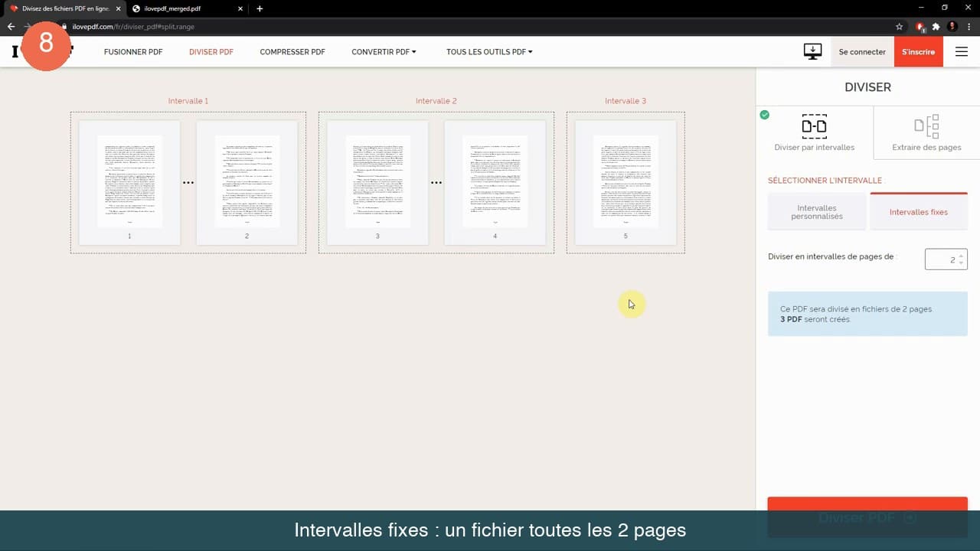This screenshot has height=551, width=980.
Task: Click the Intervalle 1 label
Action: pyautogui.click(x=188, y=101)
